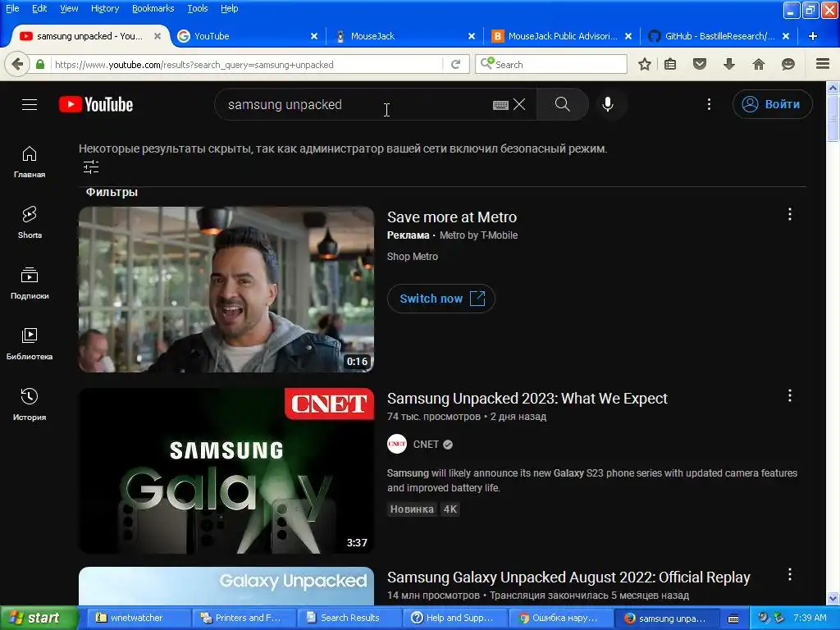Open the Bookmarks menu
840x630 pixels.
(x=153, y=8)
